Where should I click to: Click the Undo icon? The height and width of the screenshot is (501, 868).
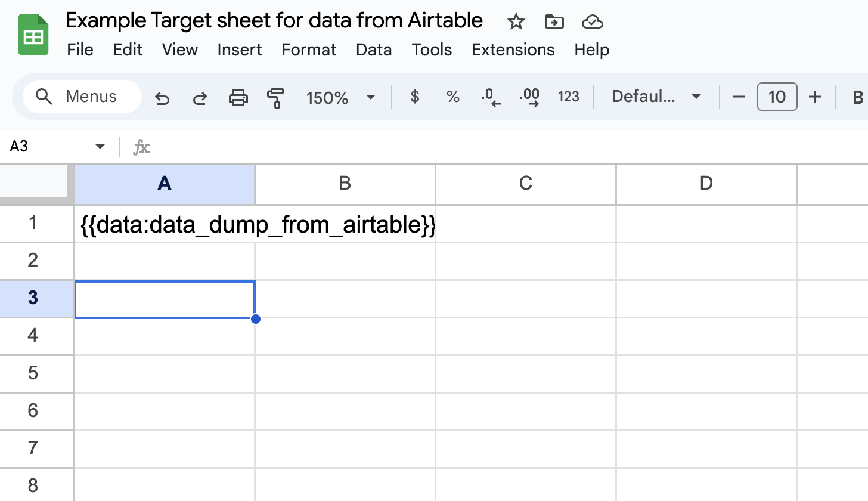point(162,97)
